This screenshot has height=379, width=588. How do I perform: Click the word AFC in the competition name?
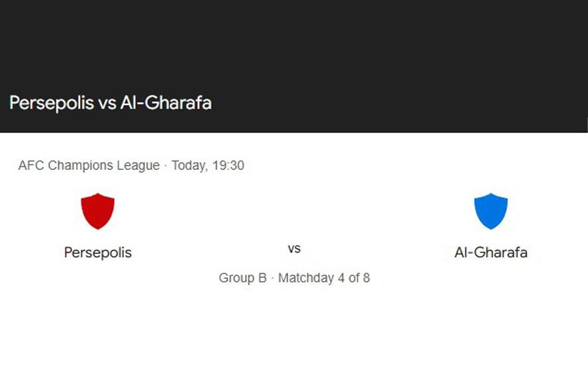tap(30, 165)
